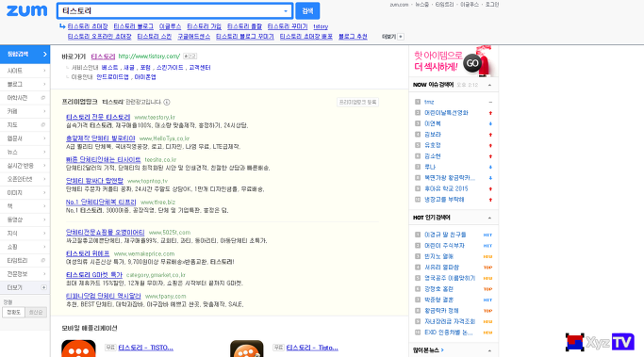
Task: Click the 신고 badge beside tistory URL
Action: [x=190, y=57]
